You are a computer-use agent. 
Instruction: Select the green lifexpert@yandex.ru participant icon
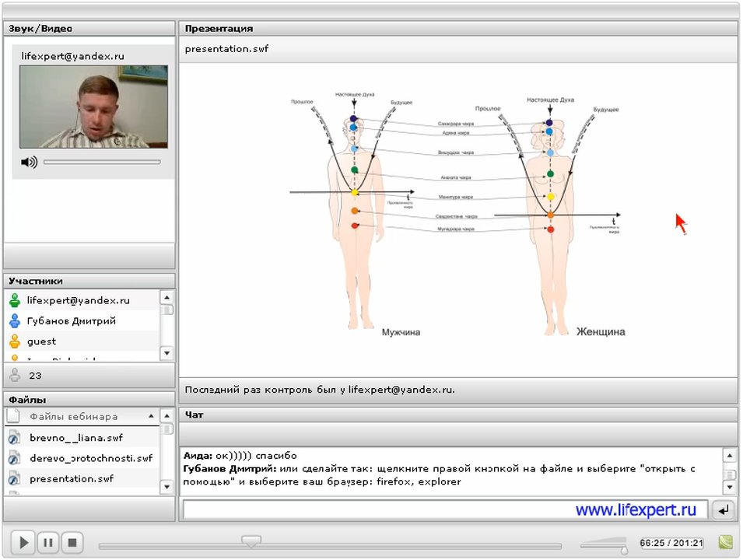pos(15,300)
